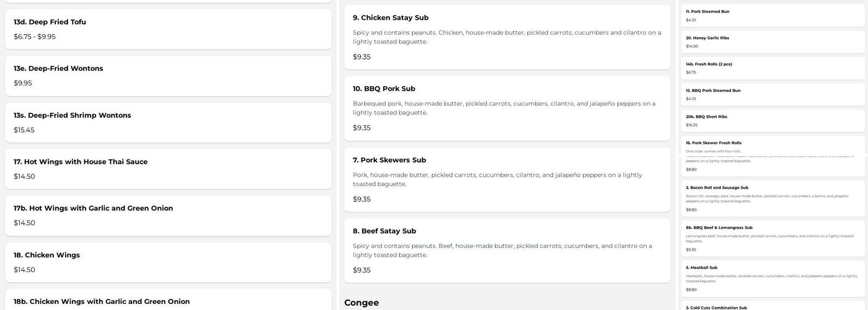
Task: Select 20. Honey Garlic Ribs card
Action: click(x=773, y=42)
